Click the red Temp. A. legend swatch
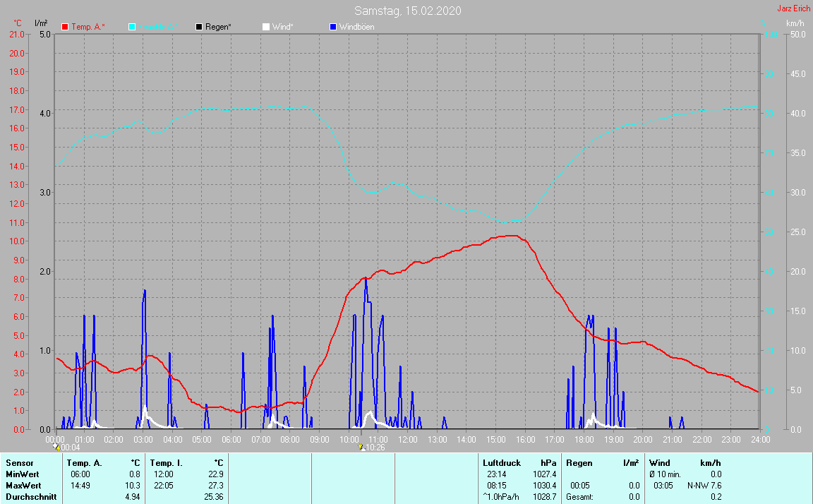Viewport: 813px width, 504px height. tap(65, 27)
